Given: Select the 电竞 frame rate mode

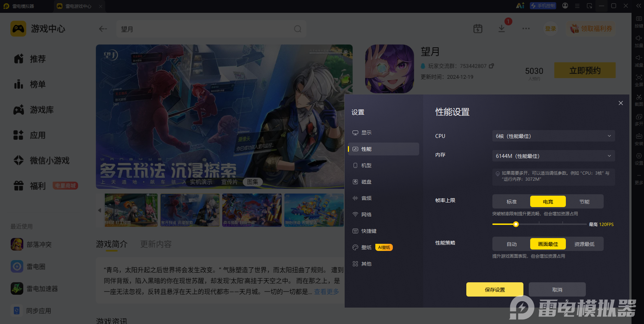Looking at the screenshot, I should point(548,202).
